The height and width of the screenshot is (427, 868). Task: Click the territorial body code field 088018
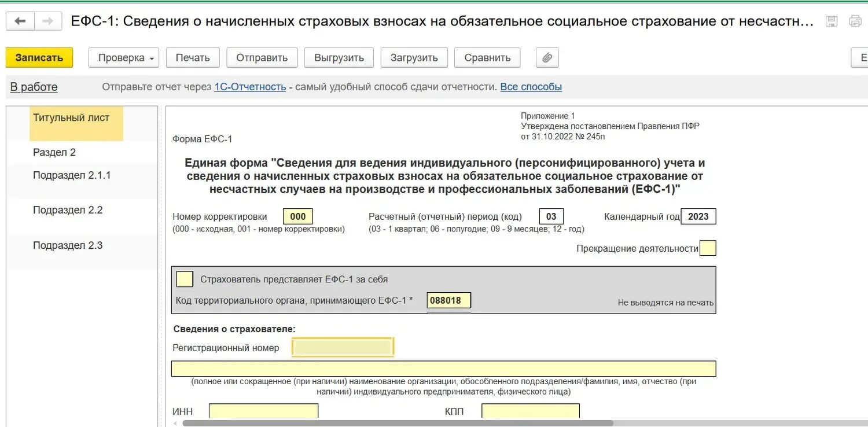click(449, 300)
